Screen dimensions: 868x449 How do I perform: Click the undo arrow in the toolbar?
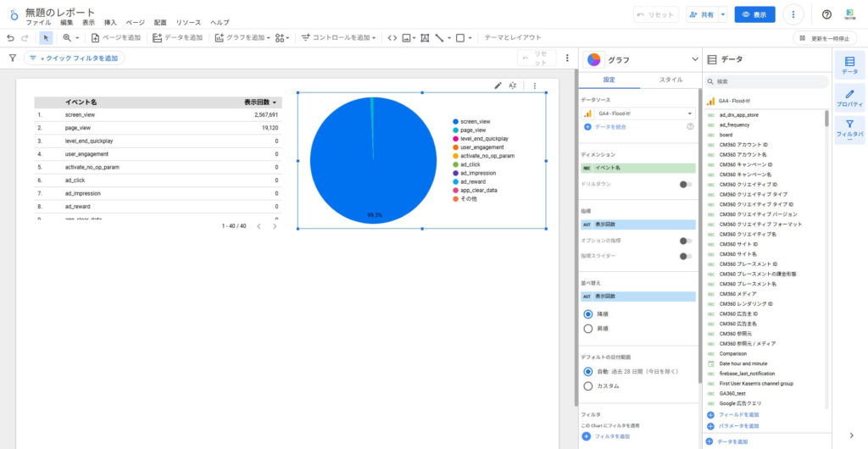click(x=10, y=38)
